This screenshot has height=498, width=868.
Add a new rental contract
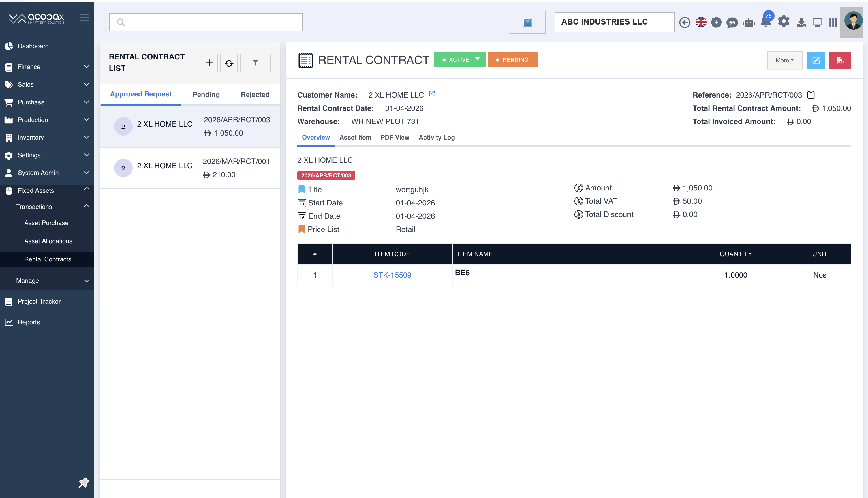point(209,63)
